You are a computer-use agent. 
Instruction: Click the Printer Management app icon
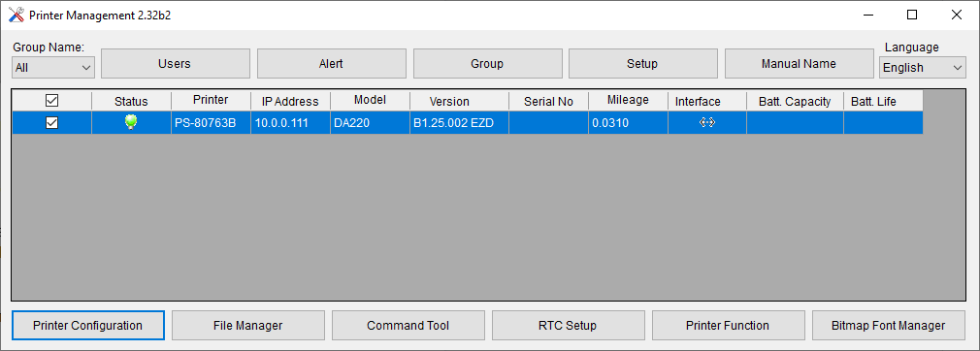point(16,15)
